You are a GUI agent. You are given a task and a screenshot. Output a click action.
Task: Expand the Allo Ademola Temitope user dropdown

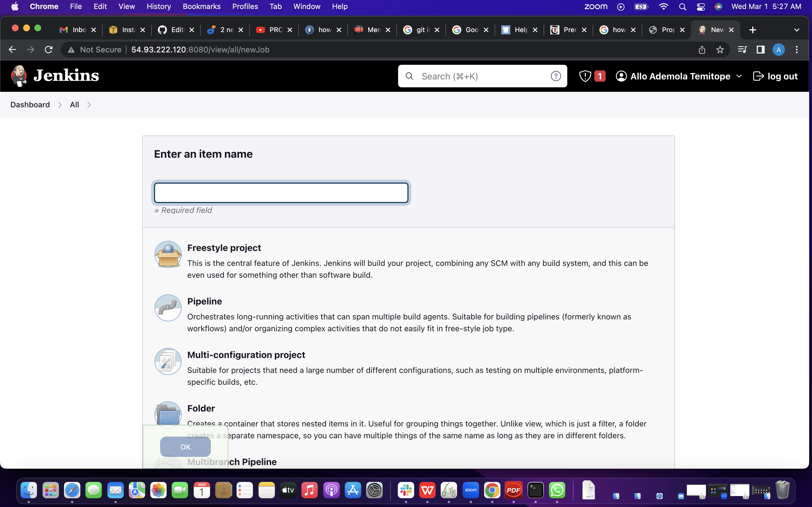pos(740,76)
